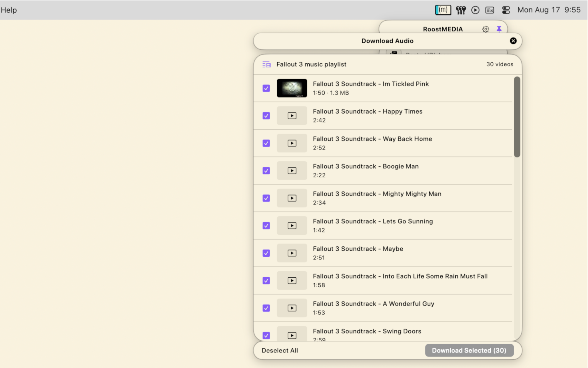The height and width of the screenshot is (368, 588).
Task: Select the Boogie Man title text
Action: coord(366,167)
